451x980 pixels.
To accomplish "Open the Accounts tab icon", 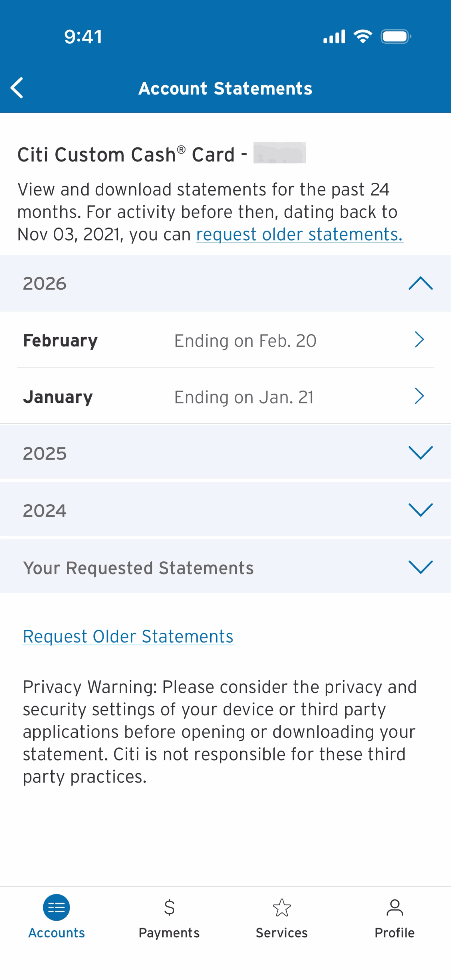I will coord(56,907).
